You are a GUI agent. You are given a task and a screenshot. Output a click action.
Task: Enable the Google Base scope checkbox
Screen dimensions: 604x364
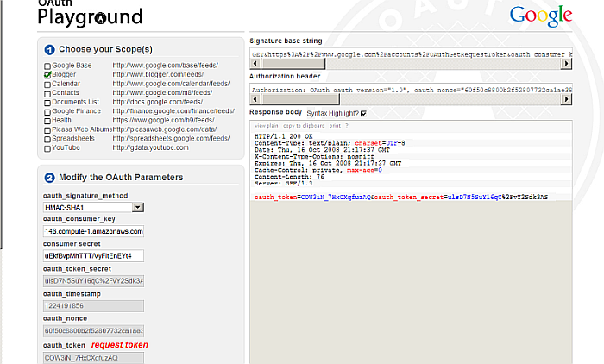(47, 66)
